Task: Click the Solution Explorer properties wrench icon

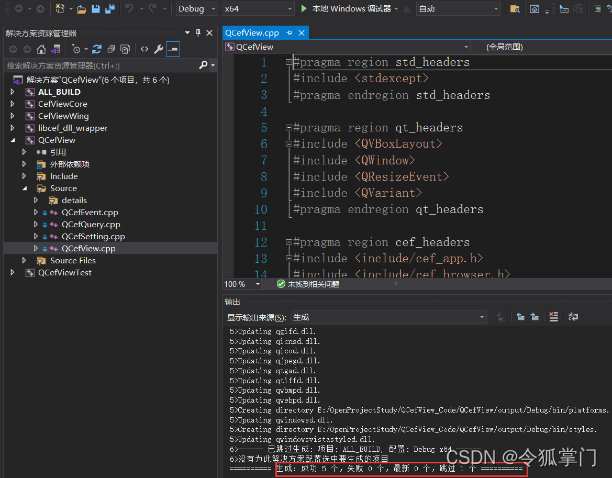Action: pos(158,48)
